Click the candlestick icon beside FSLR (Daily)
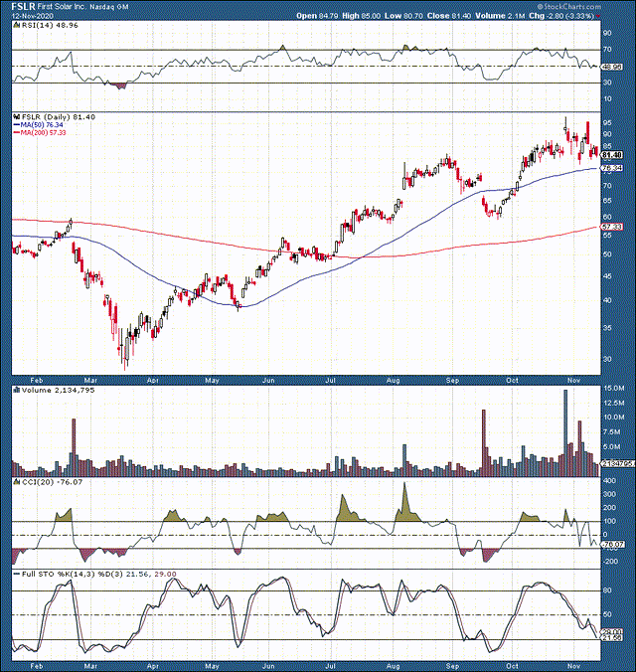 coord(17,116)
